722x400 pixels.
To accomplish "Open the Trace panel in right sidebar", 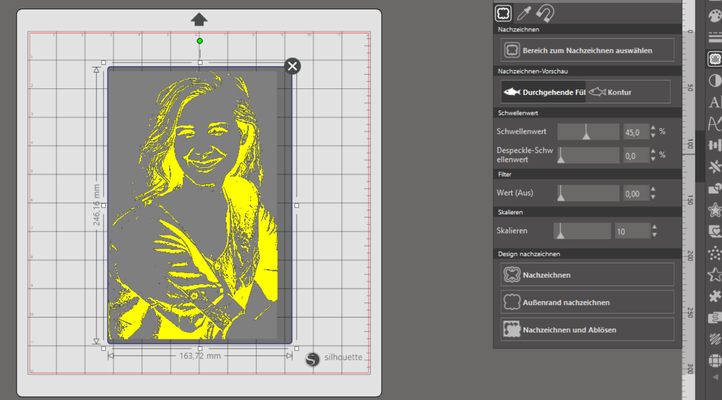I will (714, 58).
